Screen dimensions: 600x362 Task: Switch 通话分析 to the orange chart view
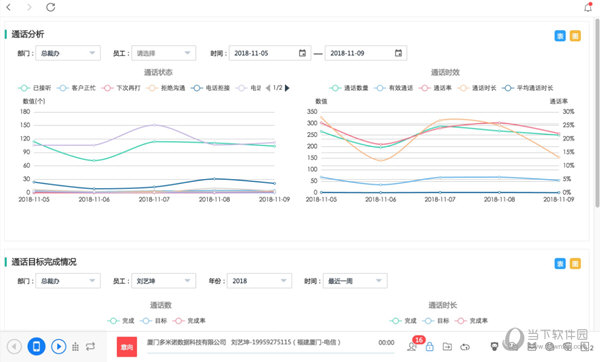tap(575, 36)
